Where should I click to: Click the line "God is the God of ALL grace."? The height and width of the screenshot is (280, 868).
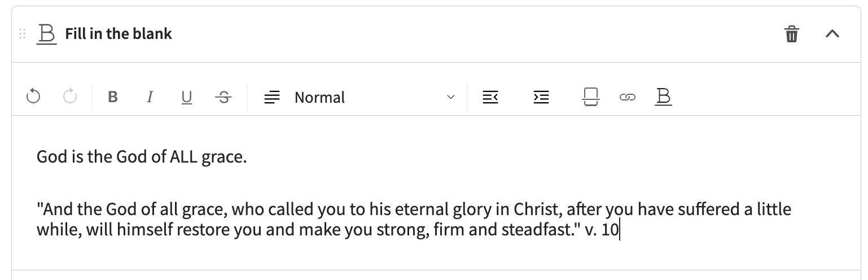pos(142,156)
